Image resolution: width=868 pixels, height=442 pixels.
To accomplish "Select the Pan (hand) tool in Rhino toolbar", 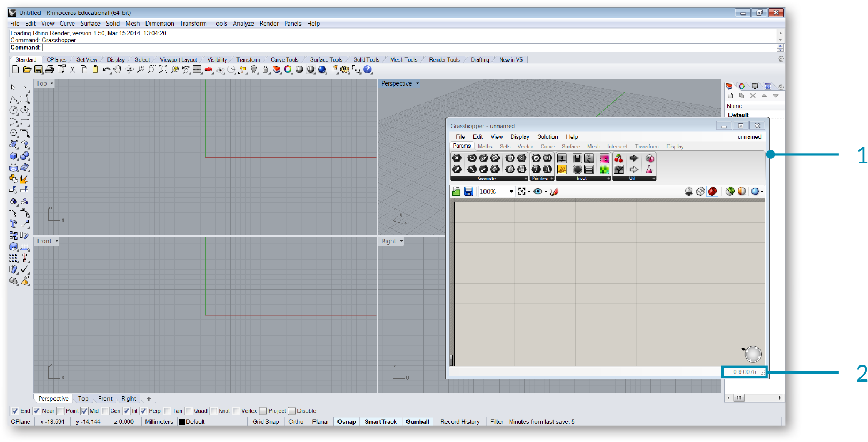I will tap(117, 70).
